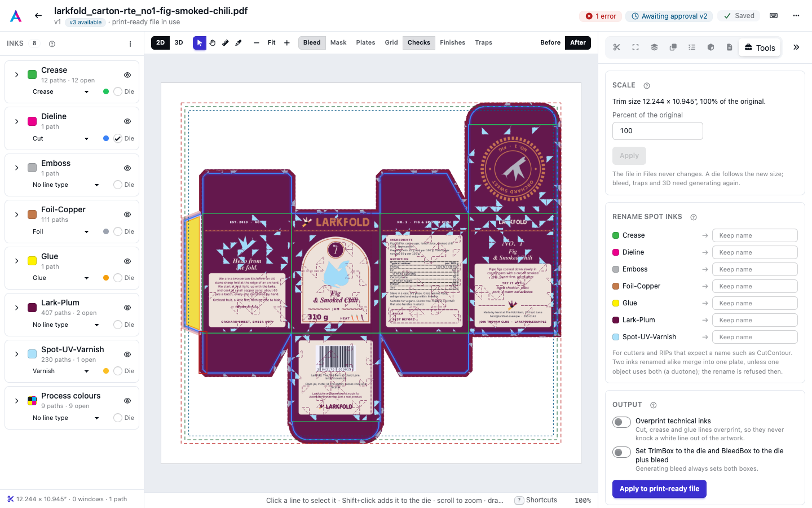Change the Glue line type dropdown
The image size is (812, 508).
(60, 278)
